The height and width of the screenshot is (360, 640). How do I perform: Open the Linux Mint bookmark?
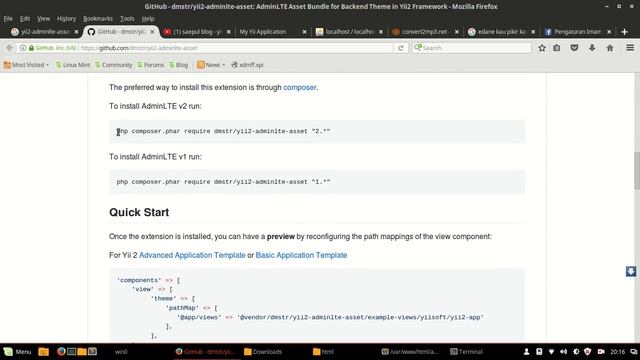click(73, 65)
